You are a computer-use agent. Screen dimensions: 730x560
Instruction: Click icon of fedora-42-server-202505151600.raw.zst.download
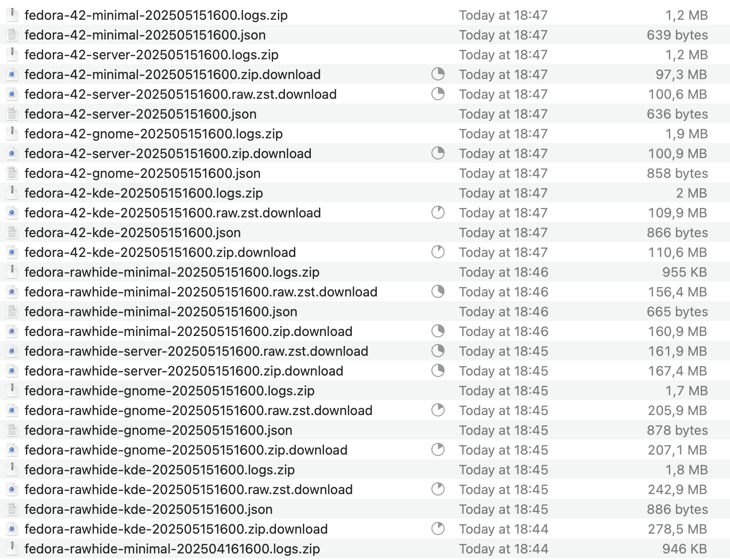click(12, 94)
